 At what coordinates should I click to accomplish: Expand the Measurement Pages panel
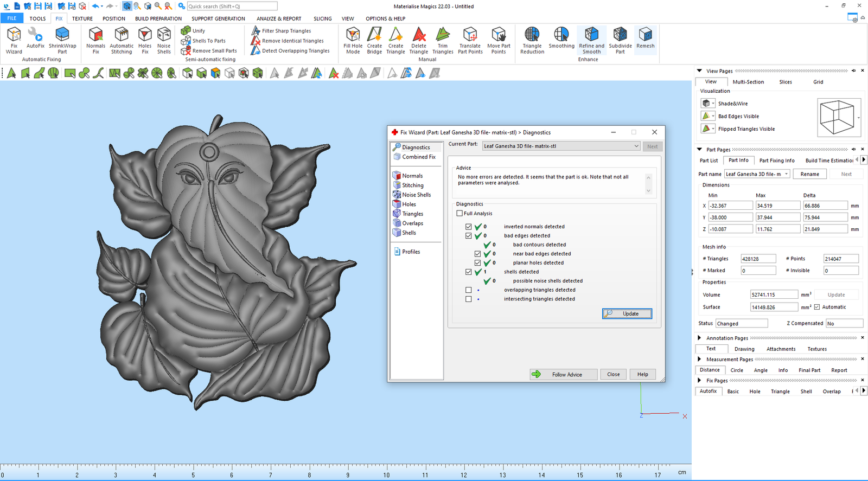[699, 359]
